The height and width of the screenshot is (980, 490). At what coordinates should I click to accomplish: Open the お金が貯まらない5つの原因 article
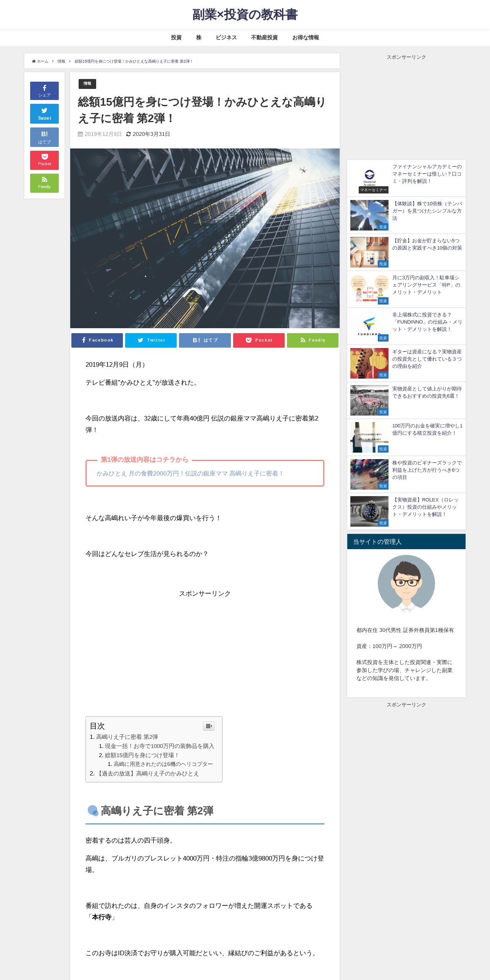[427, 244]
